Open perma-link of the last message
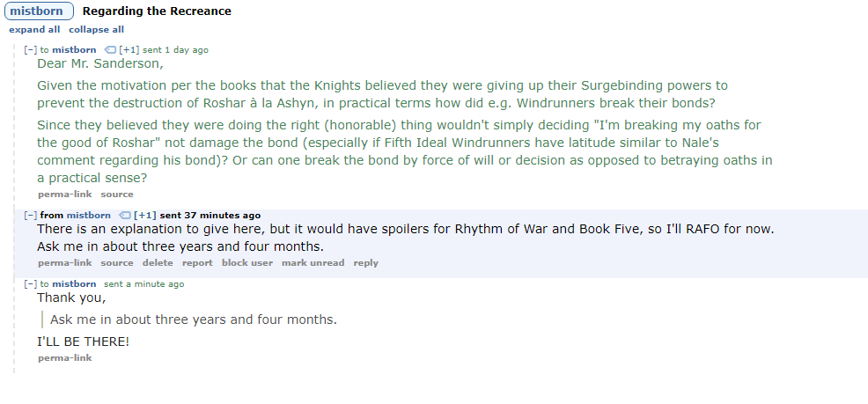Image resolution: width=868 pixels, height=404 pixels. pyautogui.click(x=65, y=358)
